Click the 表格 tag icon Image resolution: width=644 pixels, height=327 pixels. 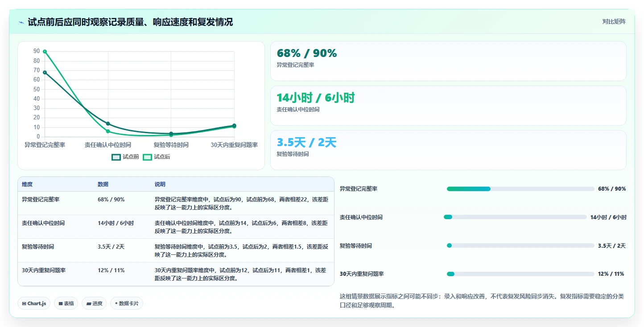pos(61,303)
